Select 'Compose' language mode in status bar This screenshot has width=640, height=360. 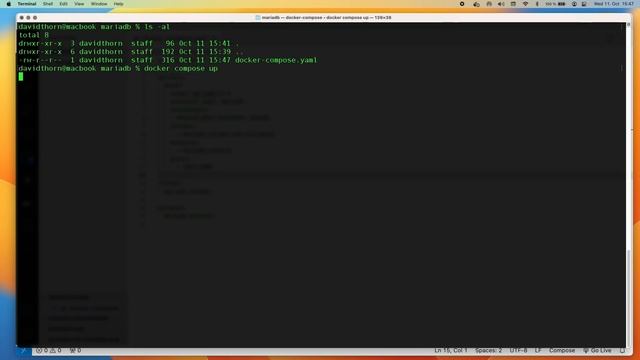[562, 351]
